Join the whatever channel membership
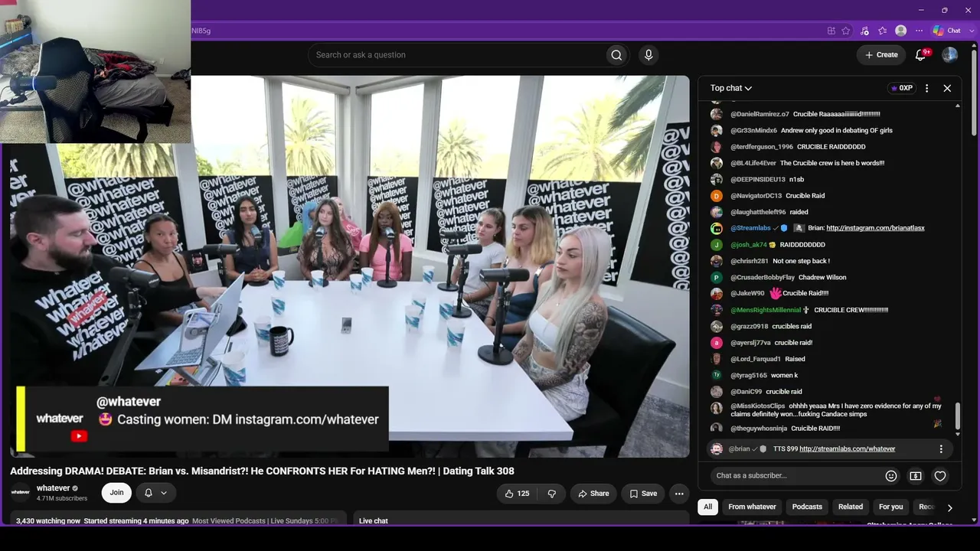This screenshot has width=980, height=551. tap(116, 493)
